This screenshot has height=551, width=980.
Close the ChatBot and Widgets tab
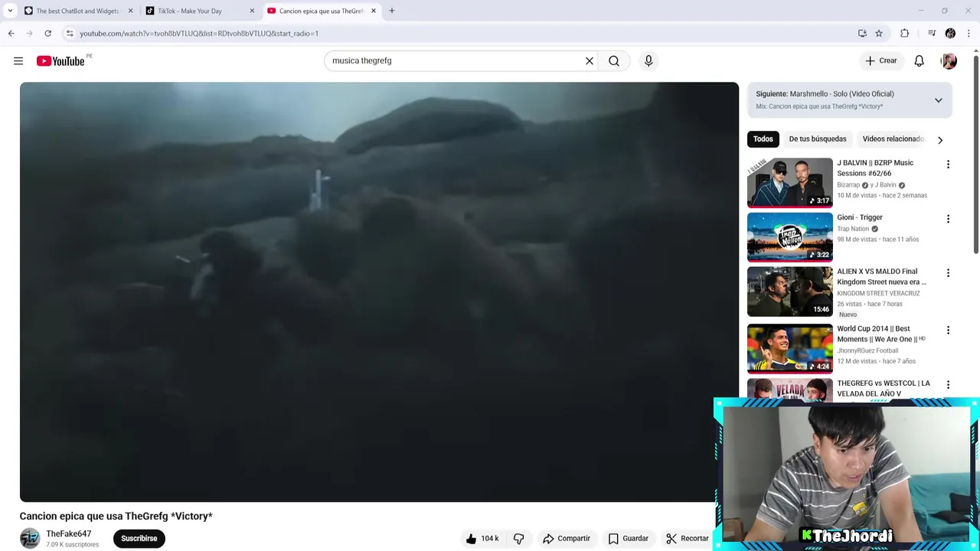[130, 11]
